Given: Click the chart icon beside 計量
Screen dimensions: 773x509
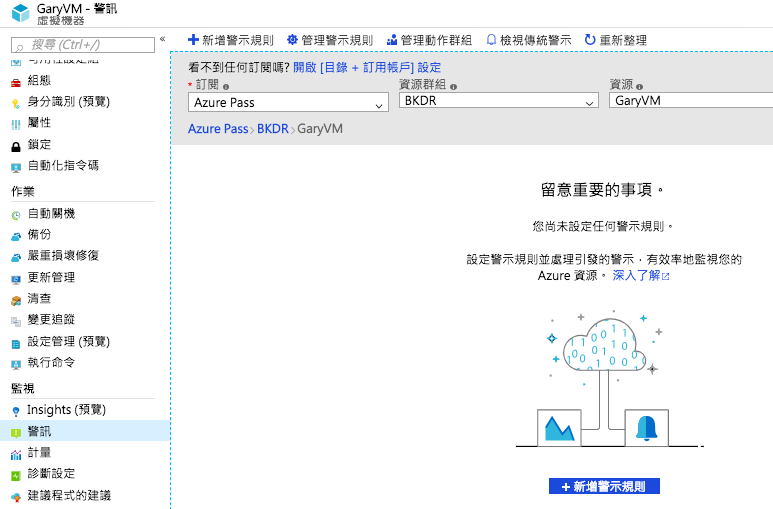Looking at the screenshot, I should click(x=16, y=454).
